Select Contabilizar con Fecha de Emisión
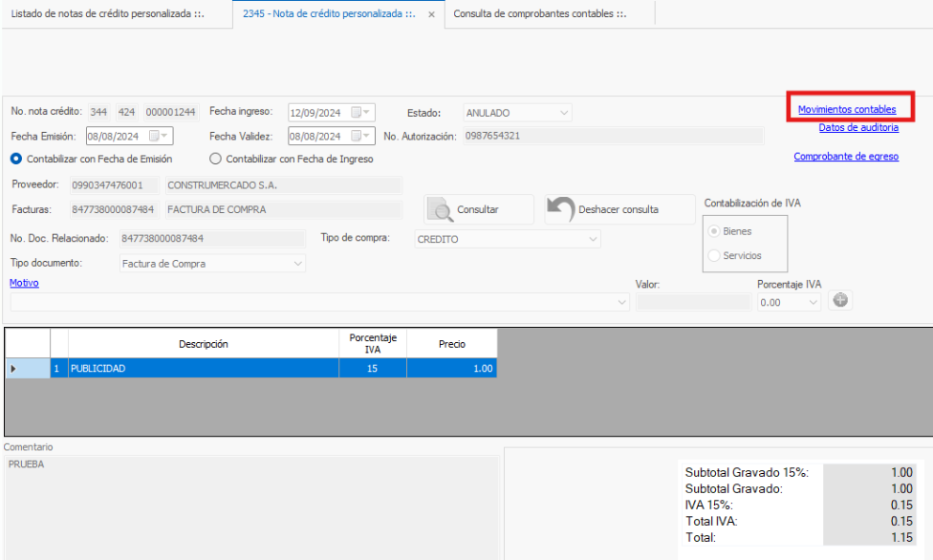 pos(16,159)
